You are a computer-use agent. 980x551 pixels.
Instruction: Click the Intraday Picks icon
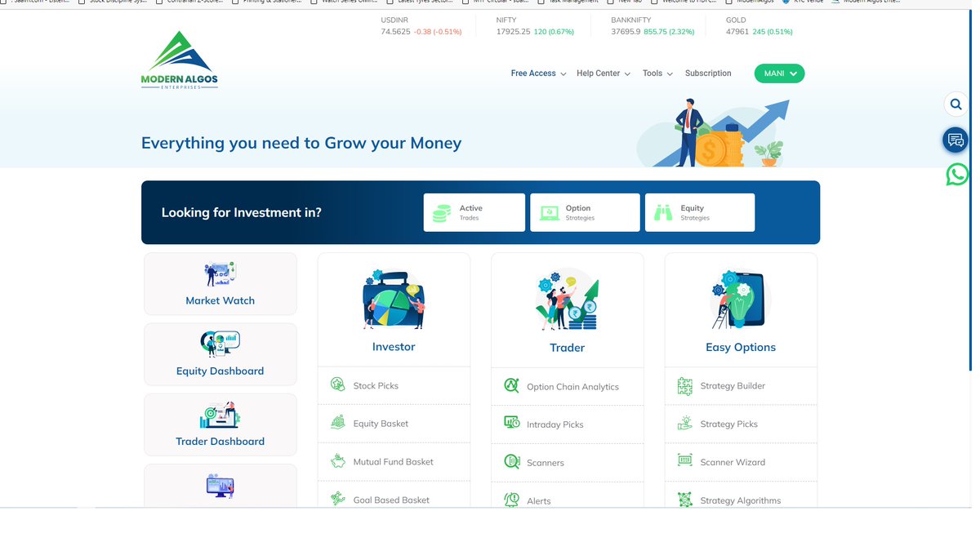pyautogui.click(x=511, y=423)
